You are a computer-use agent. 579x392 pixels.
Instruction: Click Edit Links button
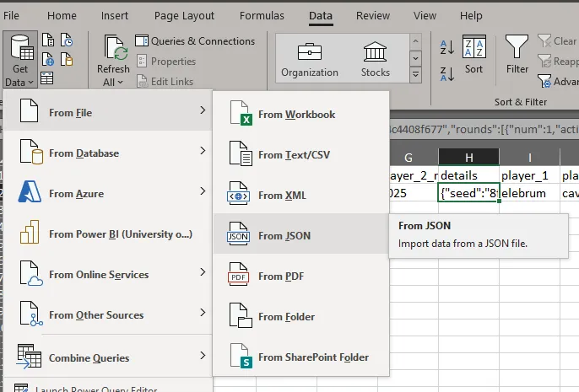pyautogui.click(x=165, y=82)
